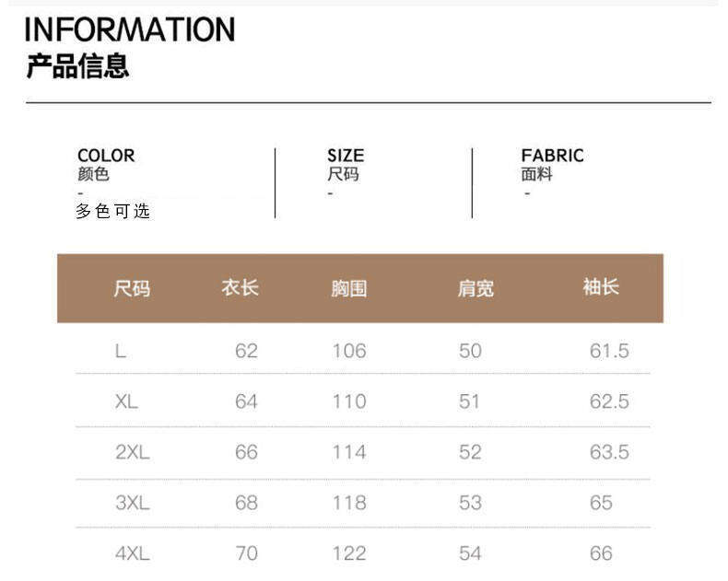This screenshot has width=728, height=581.
Task: Click the SIZE label above the table
Action: tap(346, 156)
